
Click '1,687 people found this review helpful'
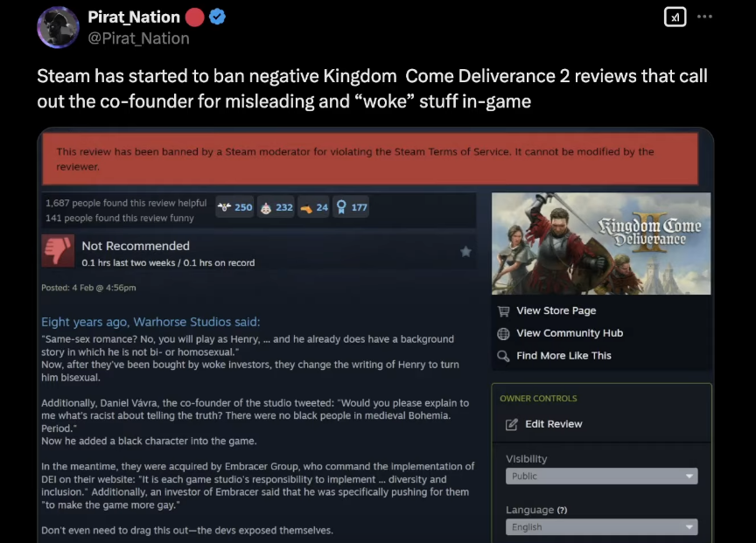click(x=126, y=204)
